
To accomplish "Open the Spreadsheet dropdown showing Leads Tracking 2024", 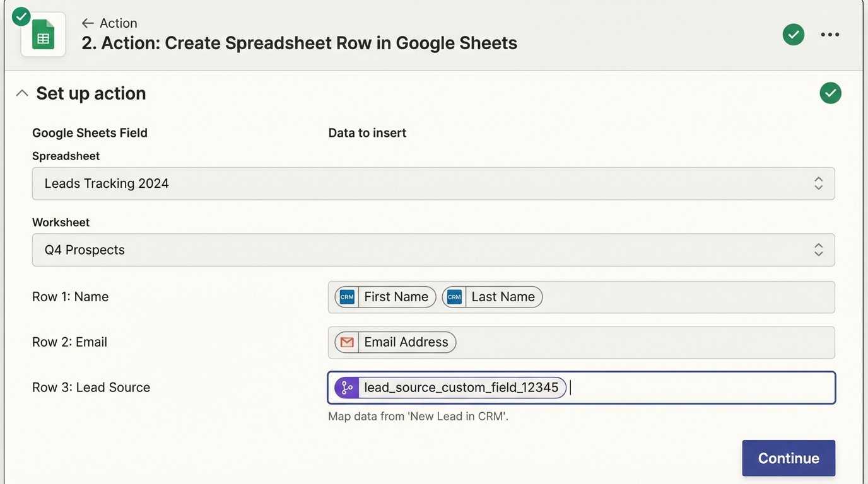I will click(433, 183).
